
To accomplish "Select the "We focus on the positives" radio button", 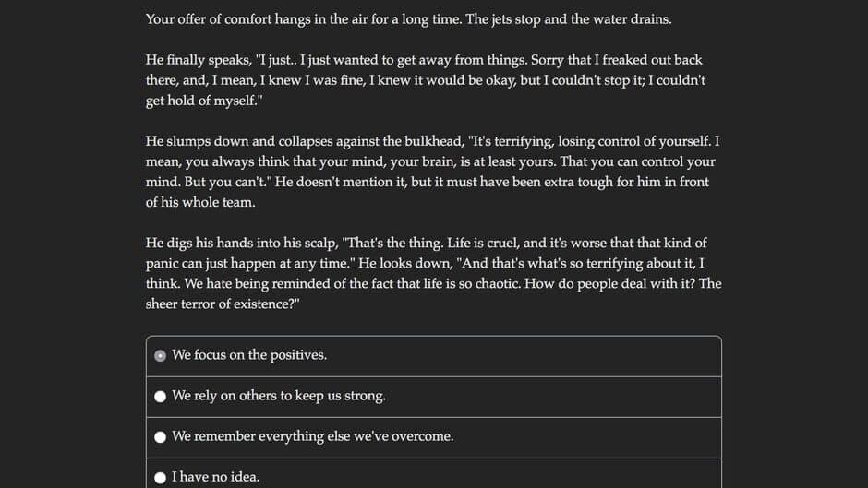I will (x=161, y=355).
